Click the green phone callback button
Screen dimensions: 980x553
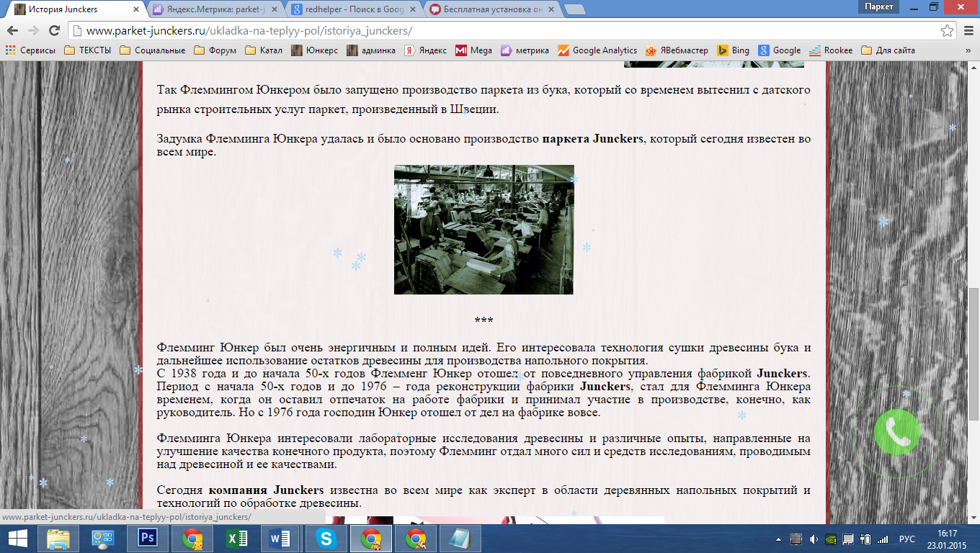pos(896,432)
